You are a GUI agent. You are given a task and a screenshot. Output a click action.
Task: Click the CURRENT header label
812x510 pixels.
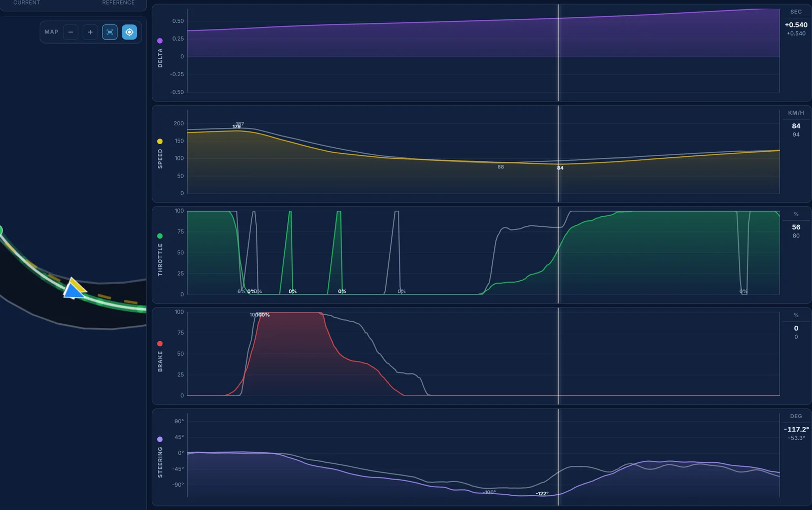pyautogui.click(x=26, y=3)
